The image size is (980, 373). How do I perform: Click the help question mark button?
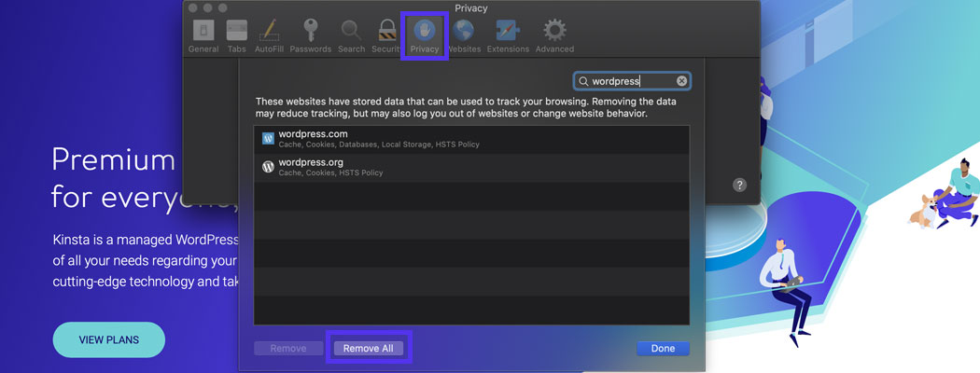point(739,185)
